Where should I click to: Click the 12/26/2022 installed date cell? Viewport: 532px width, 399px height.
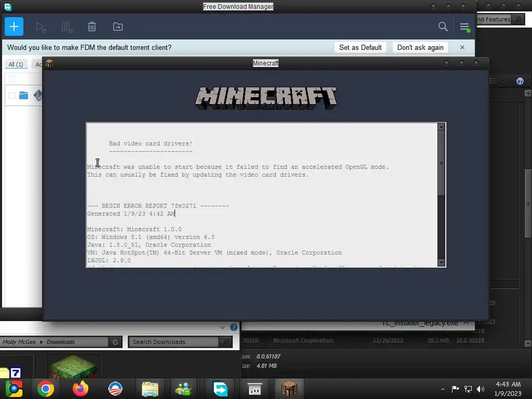click(x=388, y=340)
